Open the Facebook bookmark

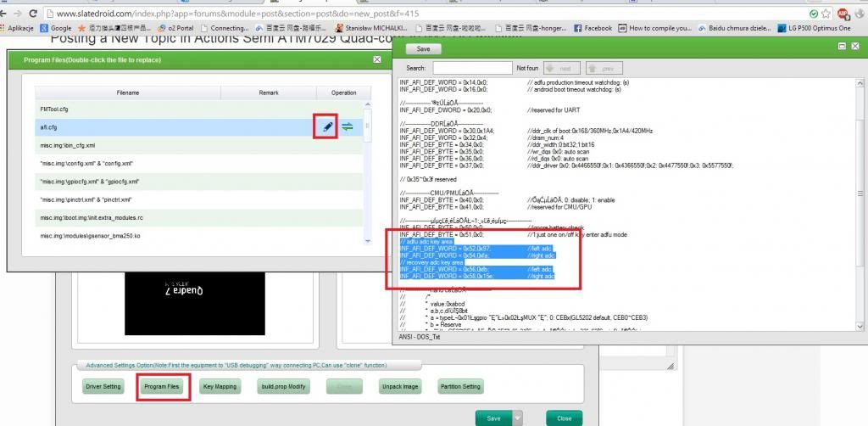[x=593, y=28]
